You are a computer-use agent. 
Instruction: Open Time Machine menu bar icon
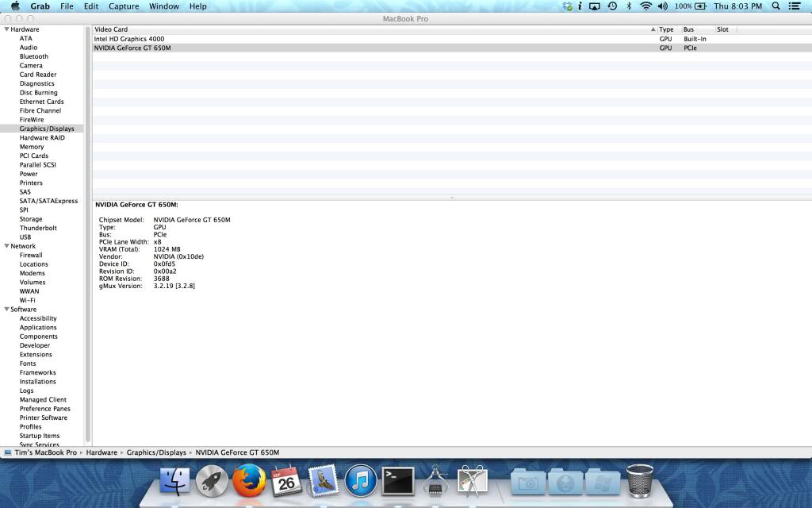(612, 6)
